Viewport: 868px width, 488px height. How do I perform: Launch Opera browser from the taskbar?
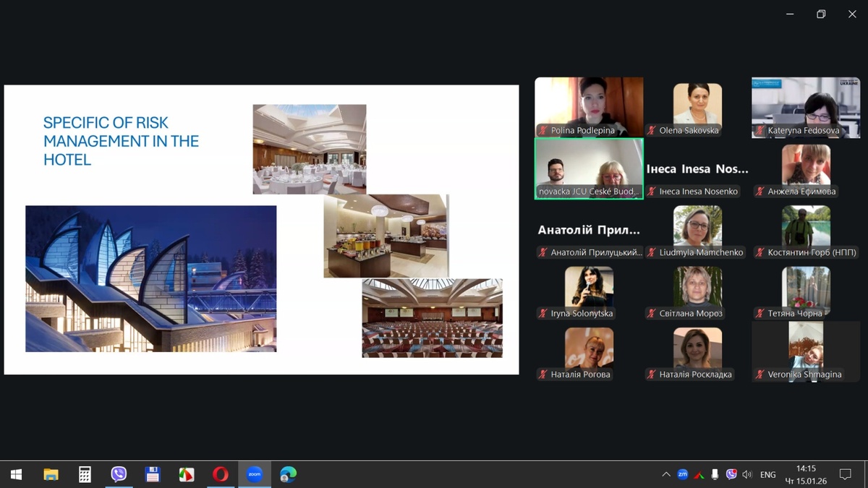221,474
